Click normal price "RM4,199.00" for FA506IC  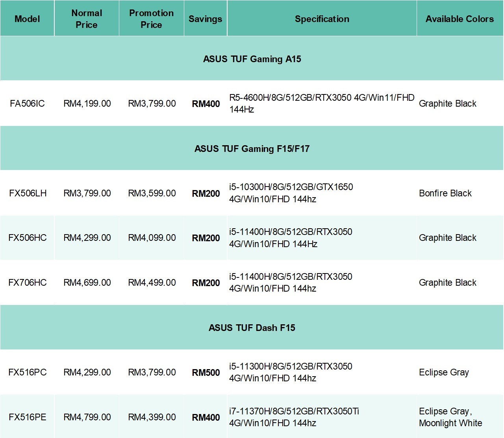coord(87,103)
